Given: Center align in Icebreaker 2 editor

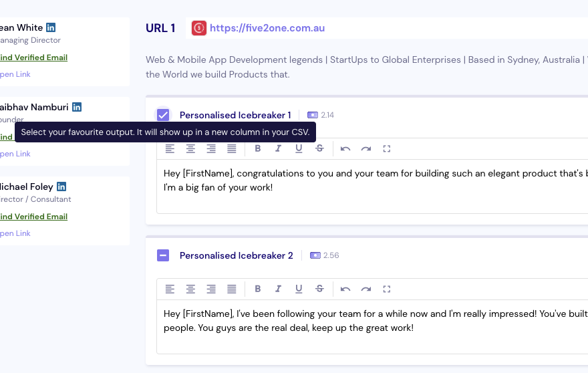Looking at the screenshot, I should [190, 289].
